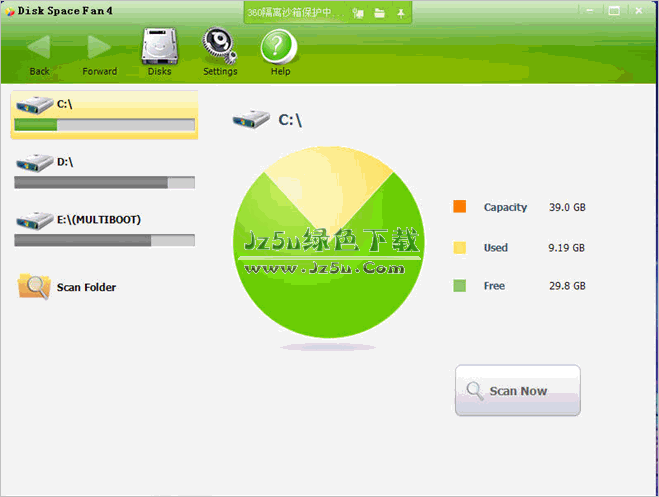Click the D:\ drive usage bar

tap(104, 182)
